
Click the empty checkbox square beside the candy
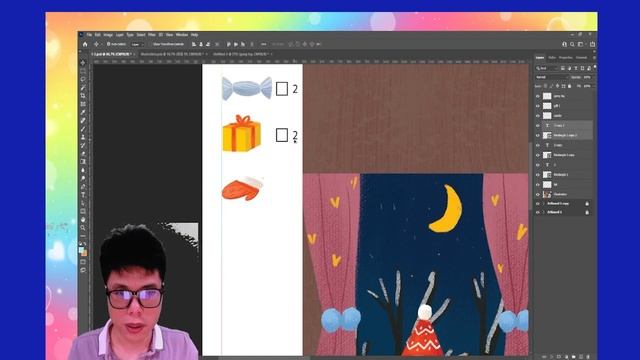tap(282, 89)
